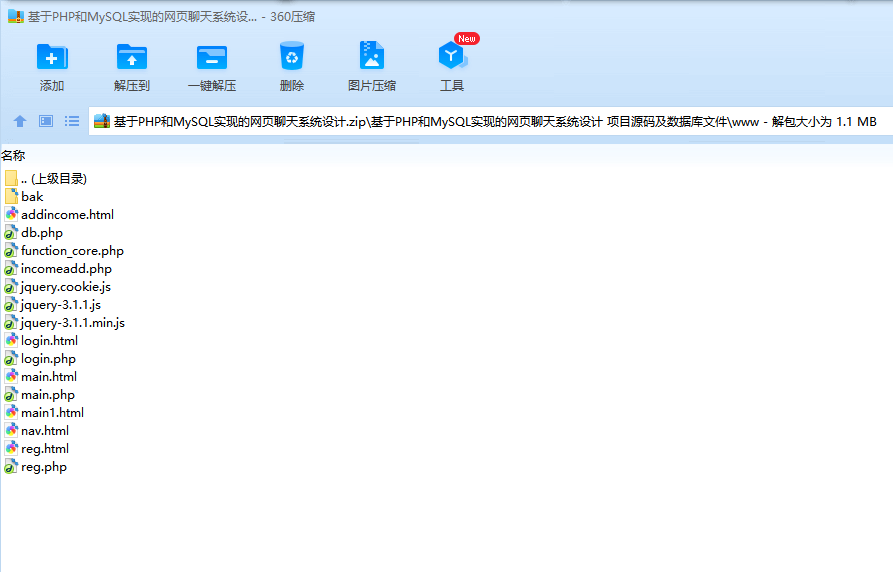Click the 解压到 (Extract to) icon
The image size is (893, 572).
click(132, 57)
